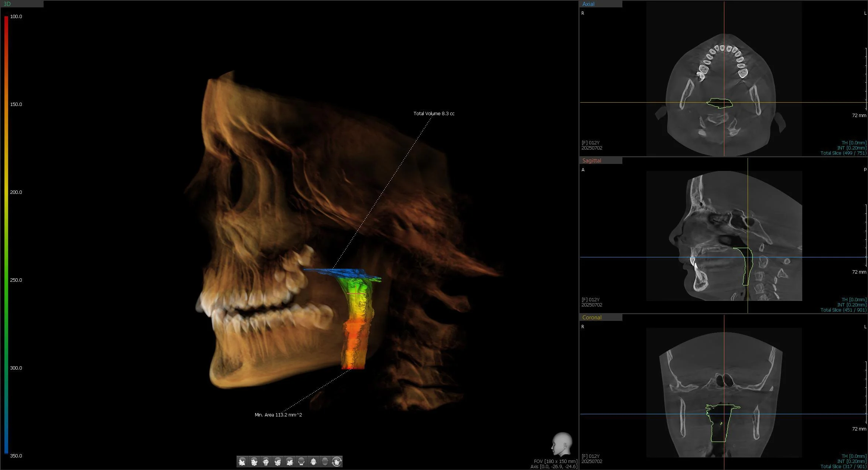Click the 3D head orientation indicator
868x470 pixels.
point(561,445)
